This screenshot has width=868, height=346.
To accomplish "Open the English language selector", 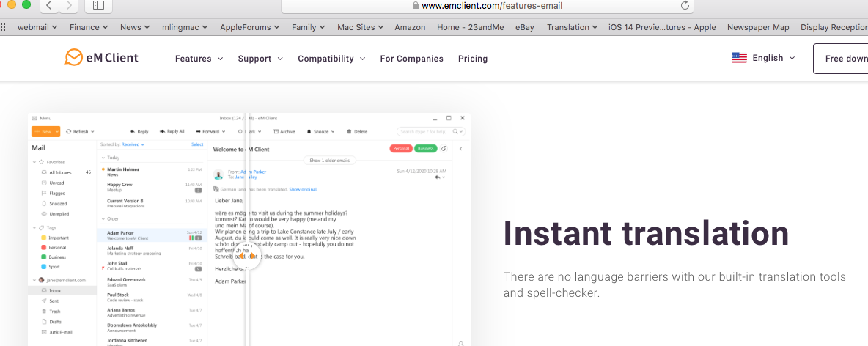I will coord(763,58).
